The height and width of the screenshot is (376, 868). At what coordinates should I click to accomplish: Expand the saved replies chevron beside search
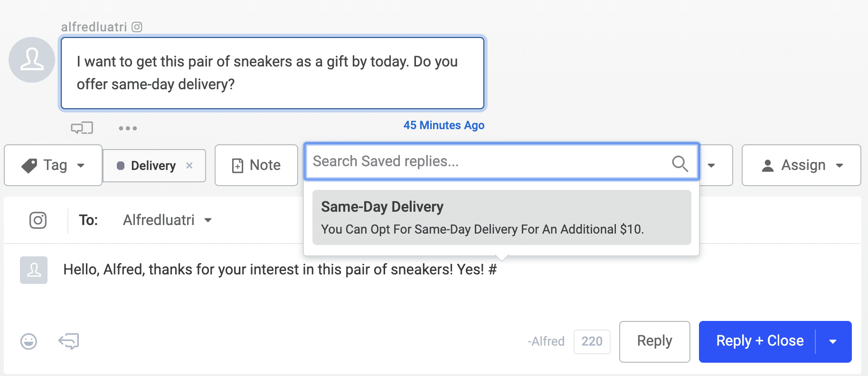(x=712, y=166)
